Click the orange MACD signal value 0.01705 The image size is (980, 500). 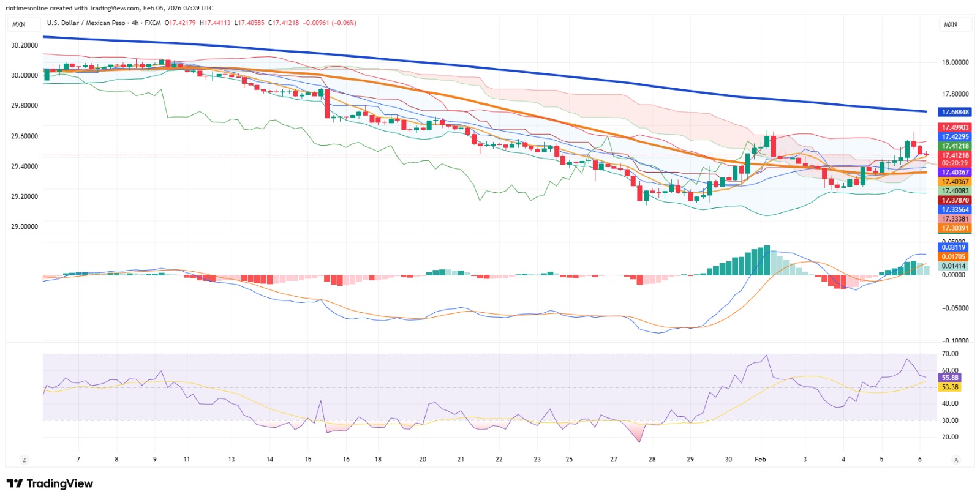[x=953, y=256]
